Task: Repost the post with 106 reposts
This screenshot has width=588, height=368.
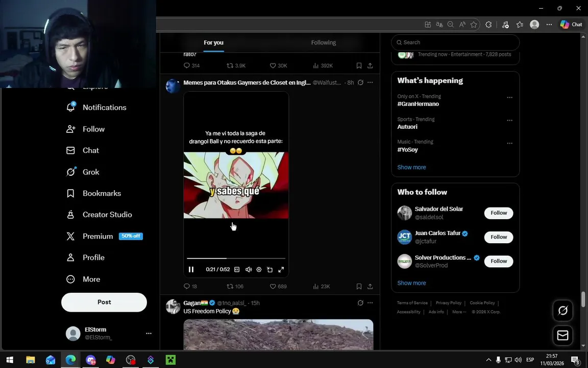Action: click(x=235, y=287)
